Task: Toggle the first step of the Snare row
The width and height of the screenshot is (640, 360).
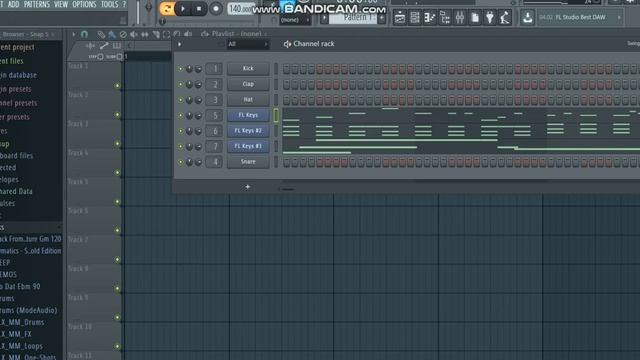Action: pos(287,162)
